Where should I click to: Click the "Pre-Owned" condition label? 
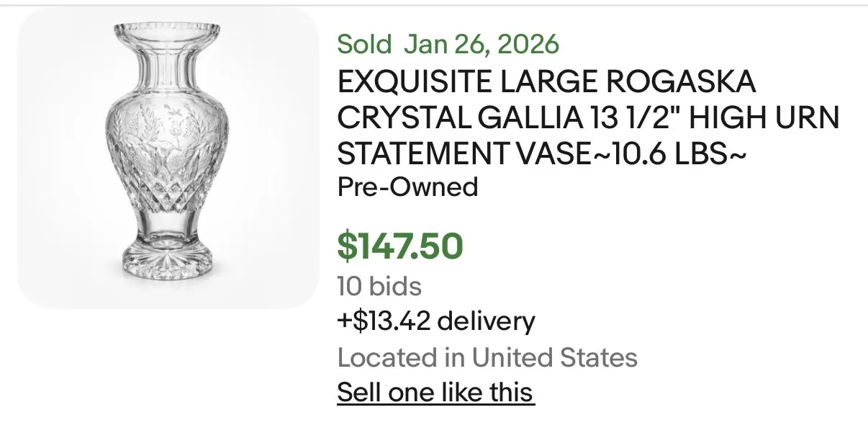407,187
